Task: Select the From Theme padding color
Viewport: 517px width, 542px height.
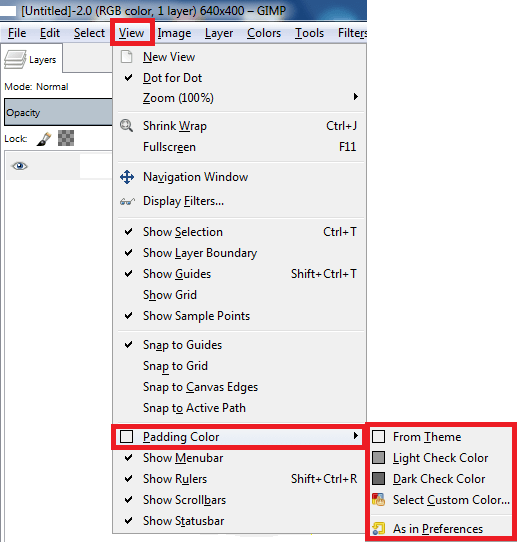Action: click(441, 437)
